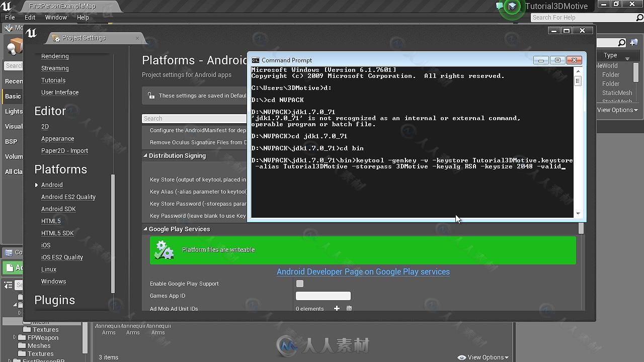
Task: Open Android ES2 Quality settings
Action: (x=68, y=197)
